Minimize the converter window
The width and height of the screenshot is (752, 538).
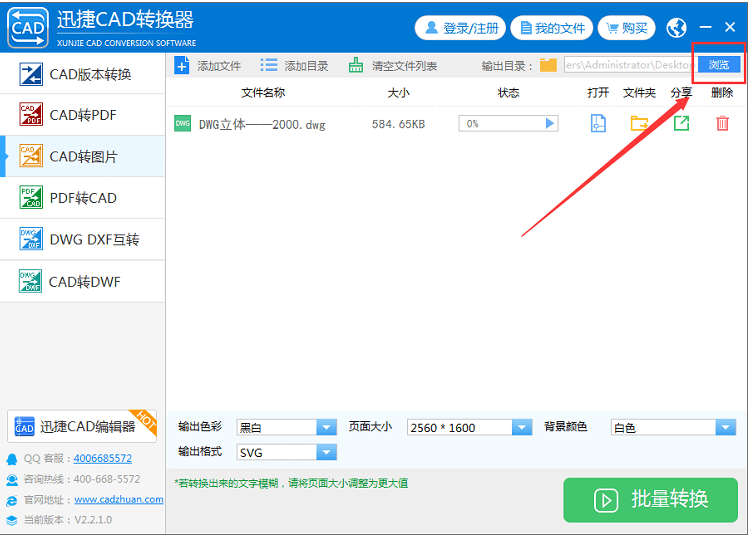click(x=705, y=27)
